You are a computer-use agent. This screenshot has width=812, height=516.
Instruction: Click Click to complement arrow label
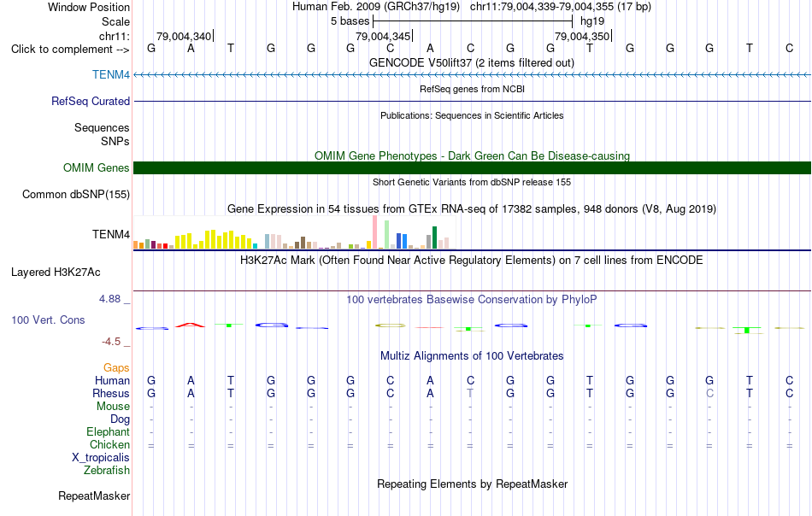click(x=70, y=50)
